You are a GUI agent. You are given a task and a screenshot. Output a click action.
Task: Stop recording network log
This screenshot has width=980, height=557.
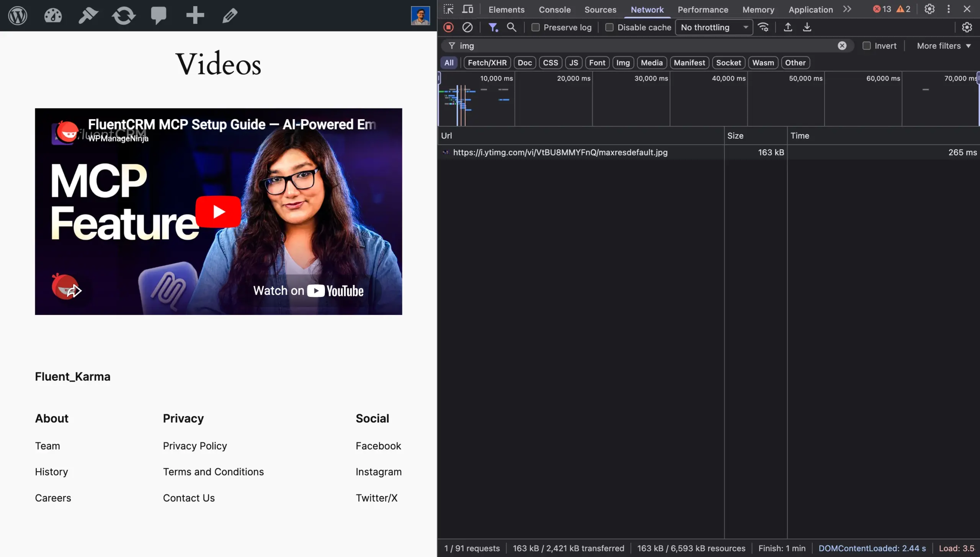point(448,27)
